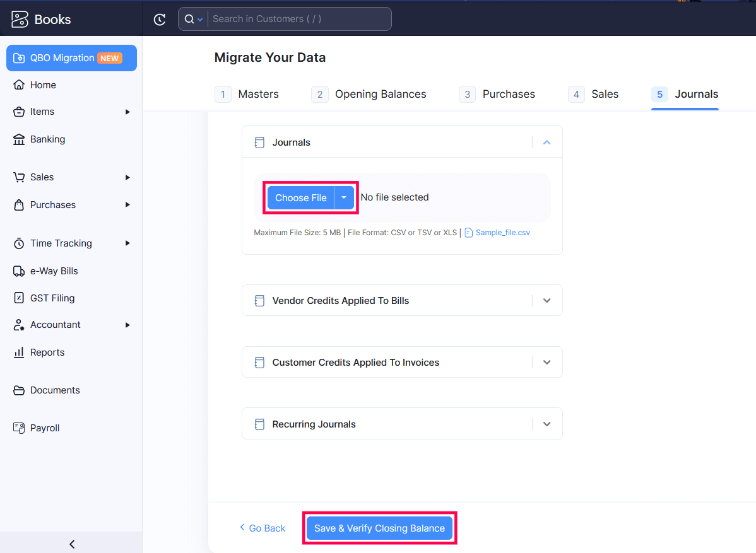Select the Reports icon
Viewport: 756px width, 553px height.
coord(19,352)
